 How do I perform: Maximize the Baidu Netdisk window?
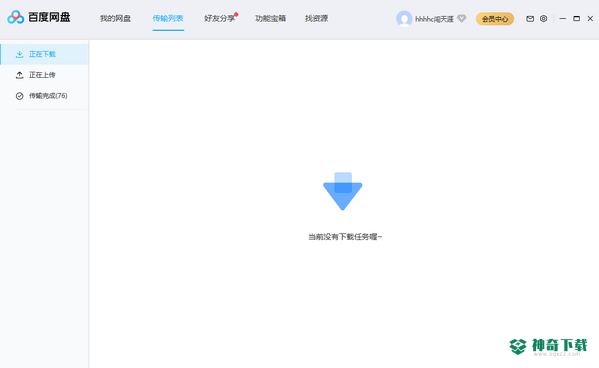click(x=576, y=18)
